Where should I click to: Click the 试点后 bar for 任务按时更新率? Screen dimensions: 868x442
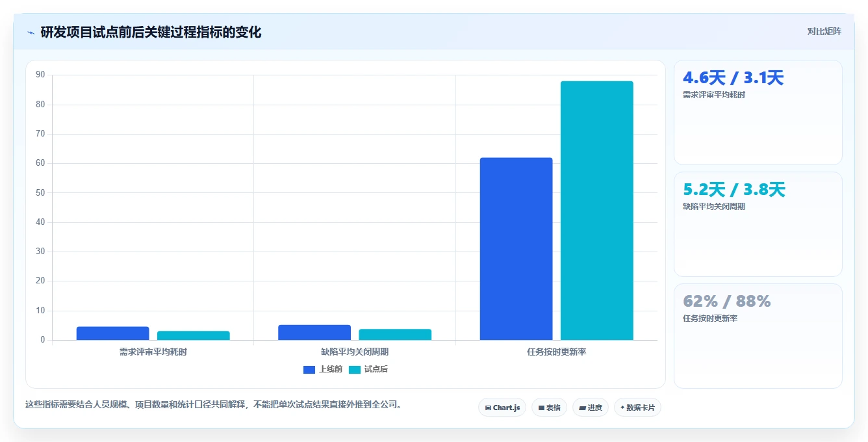coord(596,211)
